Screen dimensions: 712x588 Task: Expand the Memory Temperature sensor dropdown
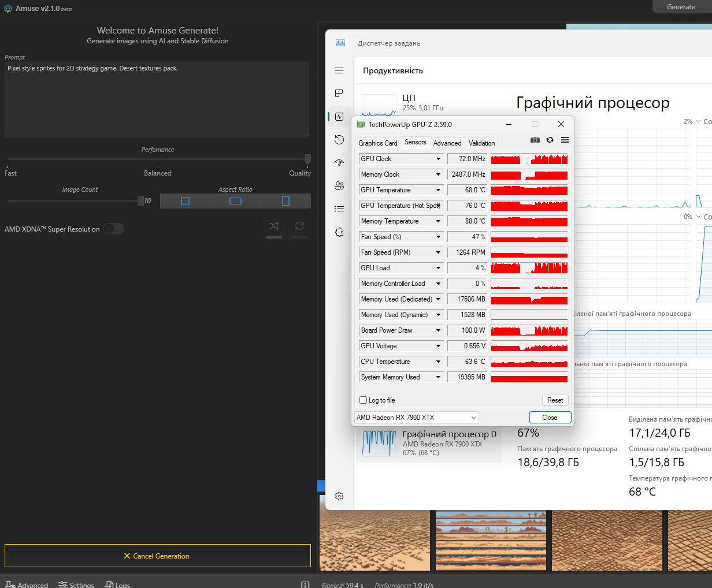pyautogui.click(x=437, y=221)
